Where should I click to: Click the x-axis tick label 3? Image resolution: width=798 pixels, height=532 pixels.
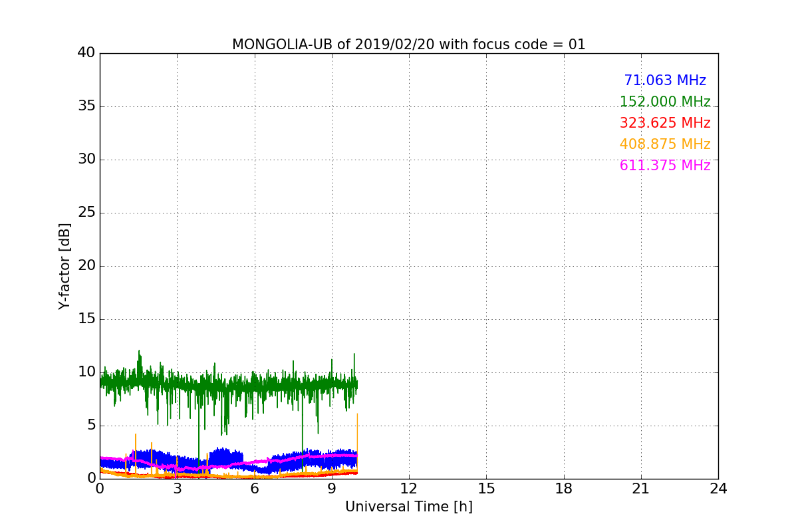tap(177, 488)
